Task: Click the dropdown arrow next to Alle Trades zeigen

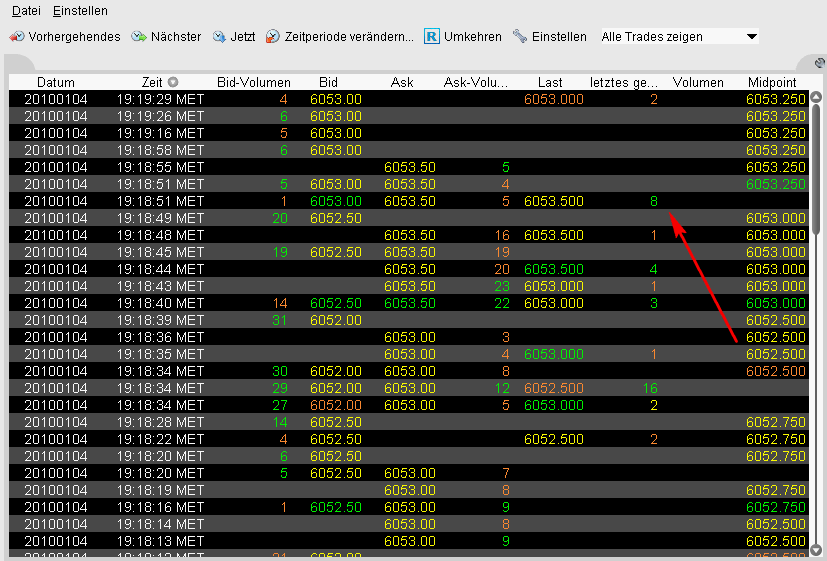Action: tap(752, 37)
